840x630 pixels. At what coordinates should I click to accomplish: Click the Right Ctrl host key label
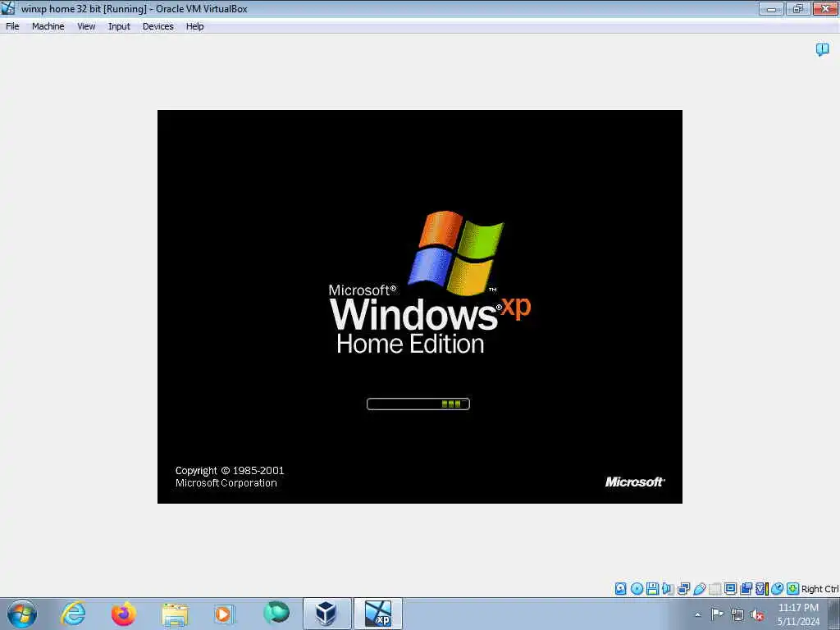point(819,589)
